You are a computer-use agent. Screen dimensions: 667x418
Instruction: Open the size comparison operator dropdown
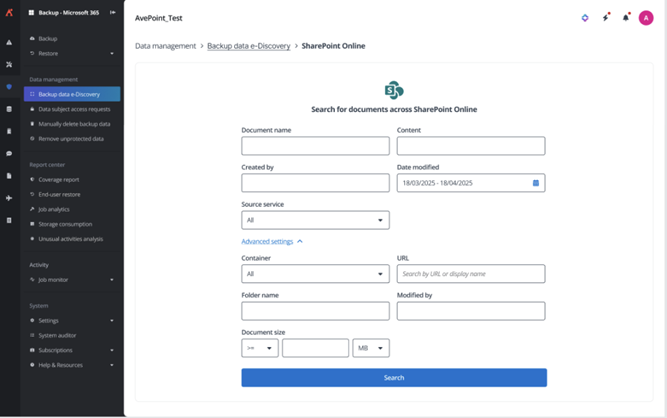(x=259, y=348)
